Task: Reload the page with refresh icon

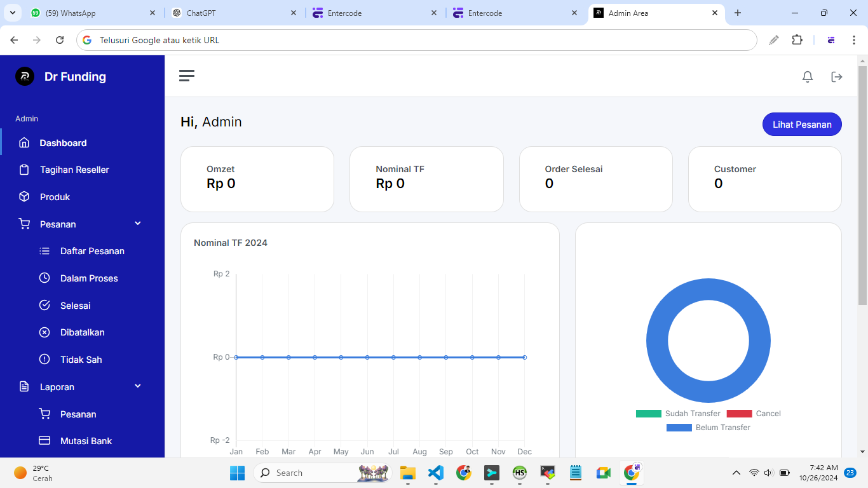Action: click(60, 40)
